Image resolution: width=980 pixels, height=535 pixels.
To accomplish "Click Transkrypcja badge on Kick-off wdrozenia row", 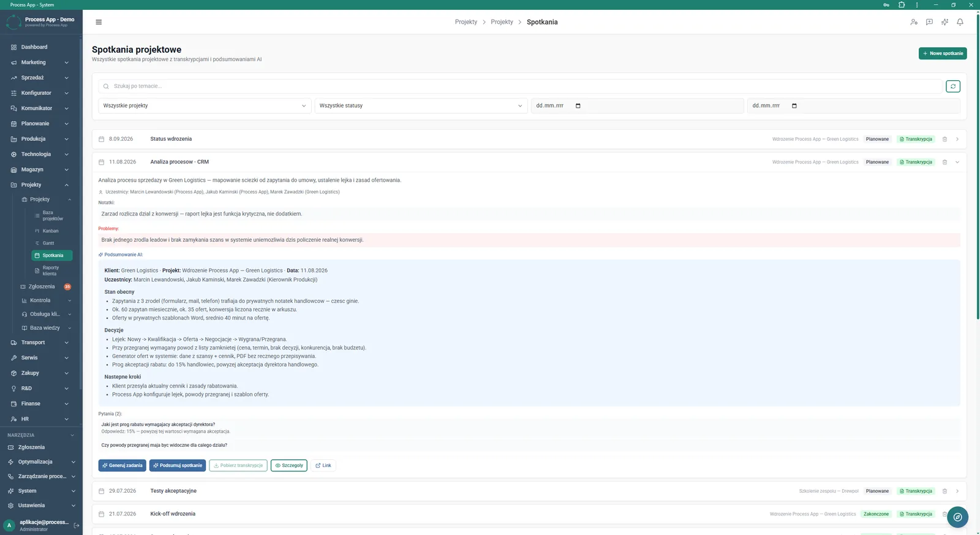I will tap(916, 514).
